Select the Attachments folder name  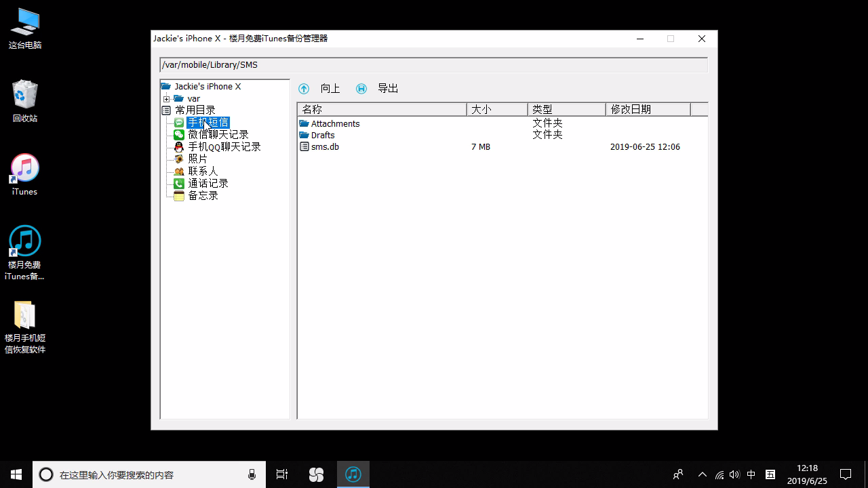coord(335,124)
